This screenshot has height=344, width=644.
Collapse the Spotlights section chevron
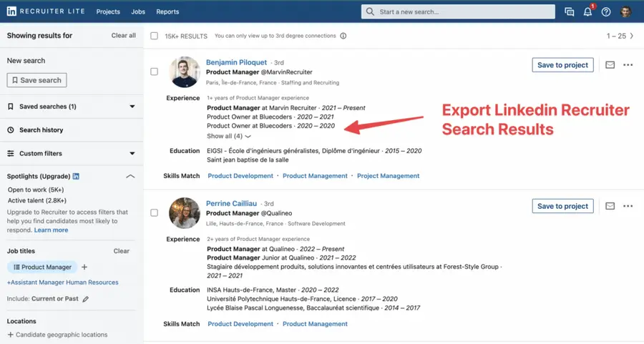pos(130,176)
